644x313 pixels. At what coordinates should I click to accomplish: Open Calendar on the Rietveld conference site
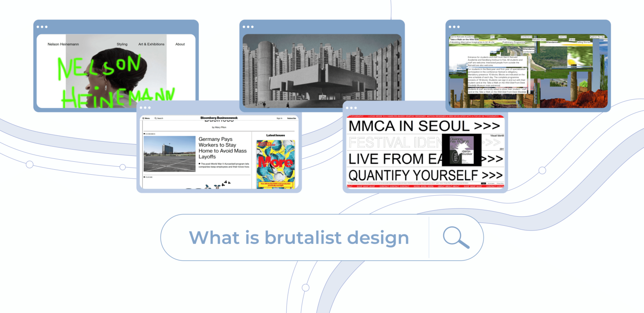click(x=502, y=39)
